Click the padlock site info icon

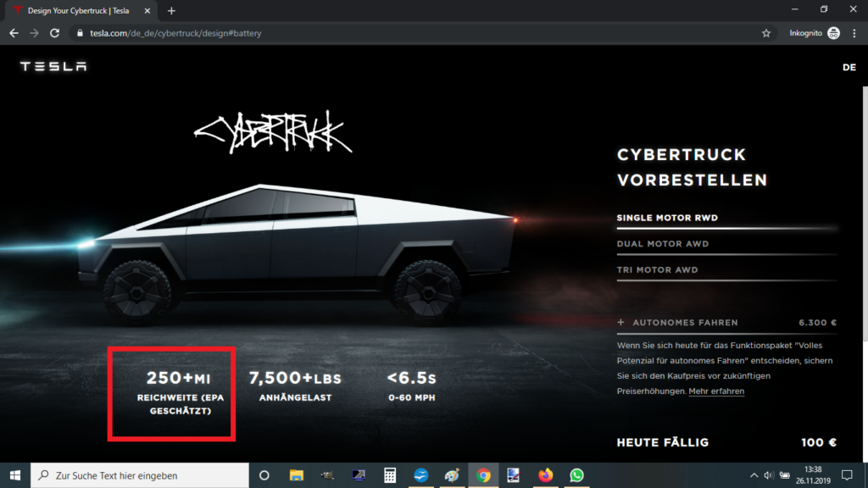tap(80, 33)
